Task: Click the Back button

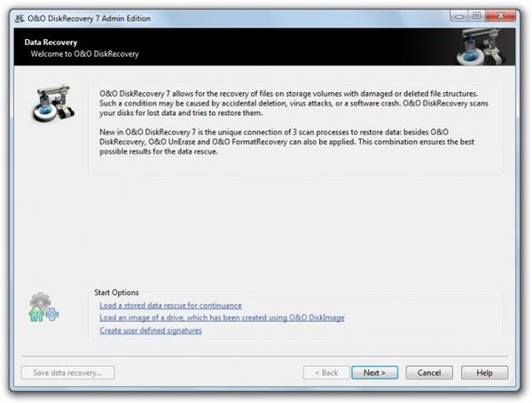Action: coord(326,373)
